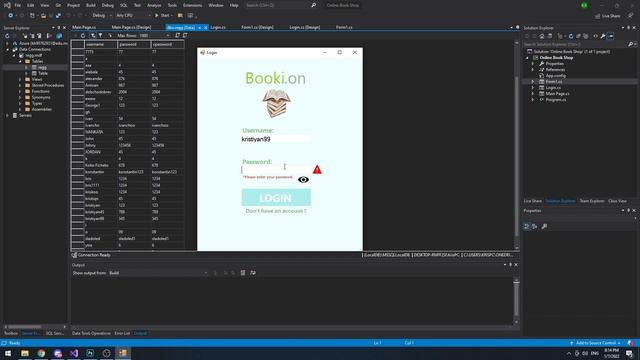Click the username column header
The height and width of the screenshot is (360, 640).
(100, 44)
